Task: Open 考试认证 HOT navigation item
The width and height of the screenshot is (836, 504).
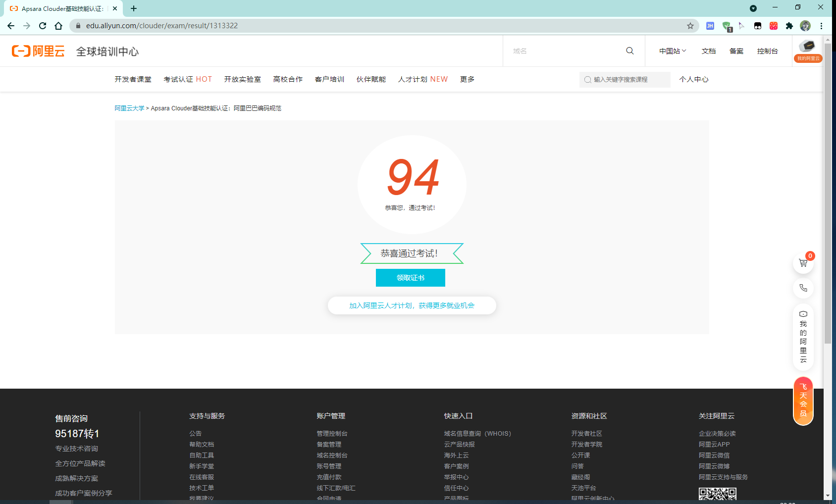Action: (188, 79)
